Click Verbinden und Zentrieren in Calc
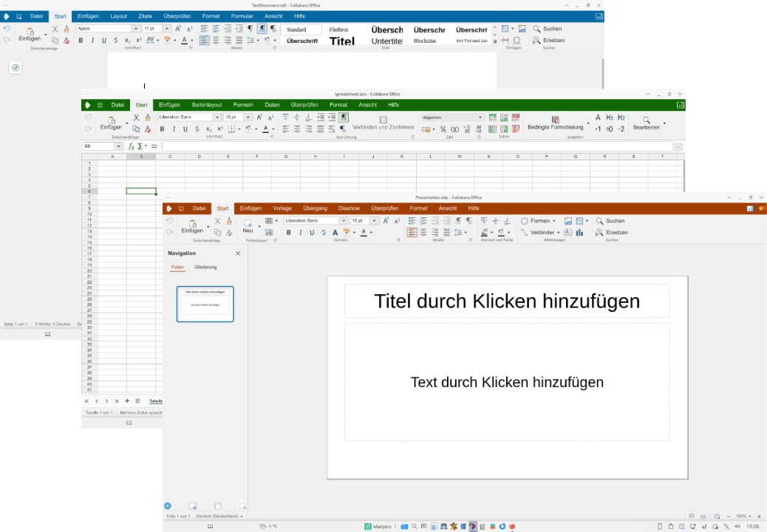The height and width of the screenshot is (532, 767). [x=383, y=123]
